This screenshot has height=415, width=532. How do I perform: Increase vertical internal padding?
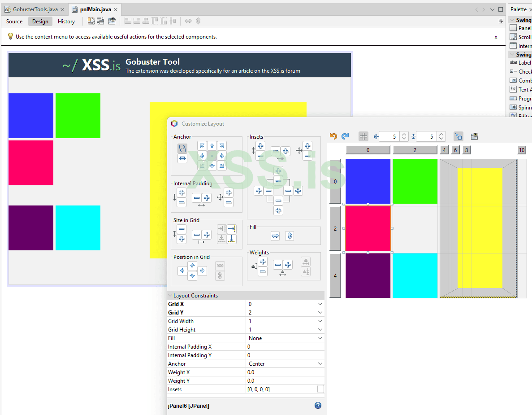182,192
